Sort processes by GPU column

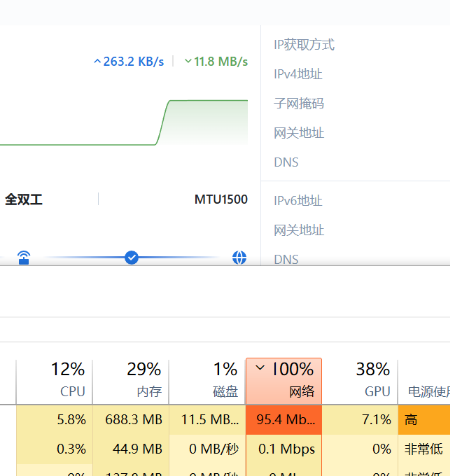(360, 381)
